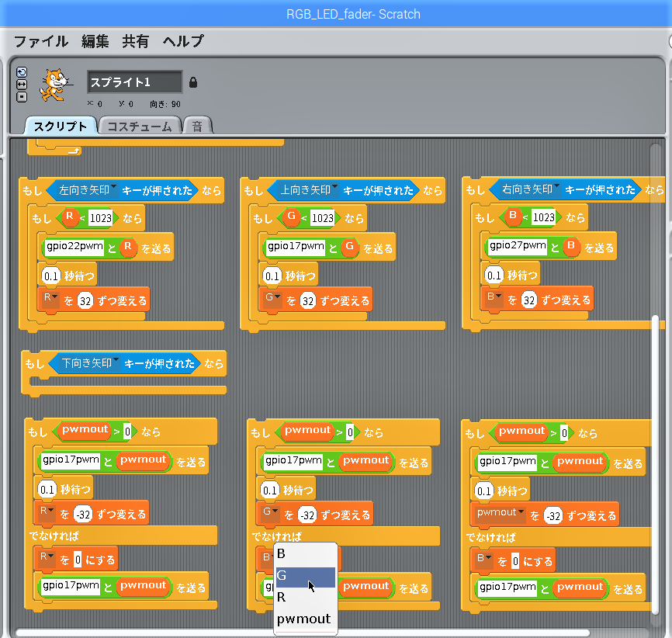This screenshot has width=672, height=638.
Task: Select the left-right flip rotation style
Action: click(22, 85)
